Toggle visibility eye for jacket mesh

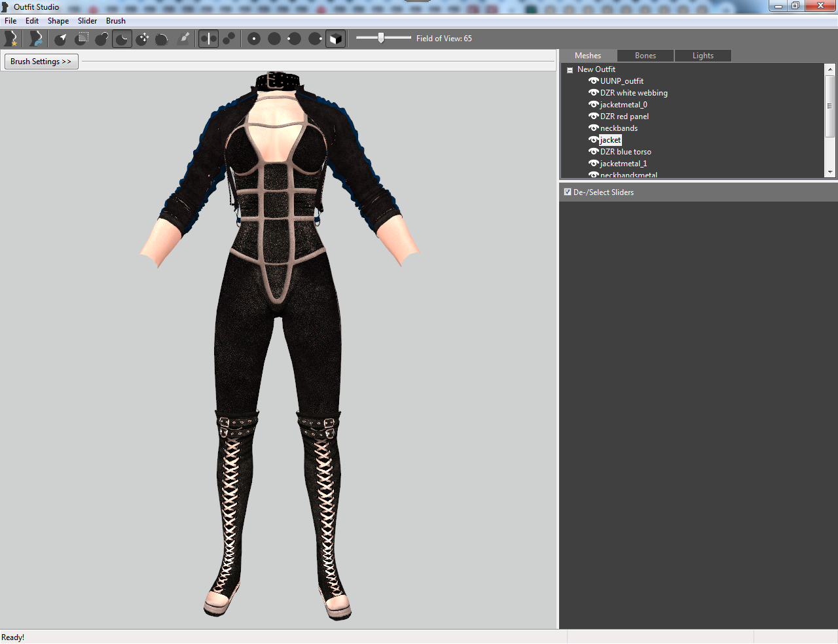pyautogui.click(x=594, y=140)
